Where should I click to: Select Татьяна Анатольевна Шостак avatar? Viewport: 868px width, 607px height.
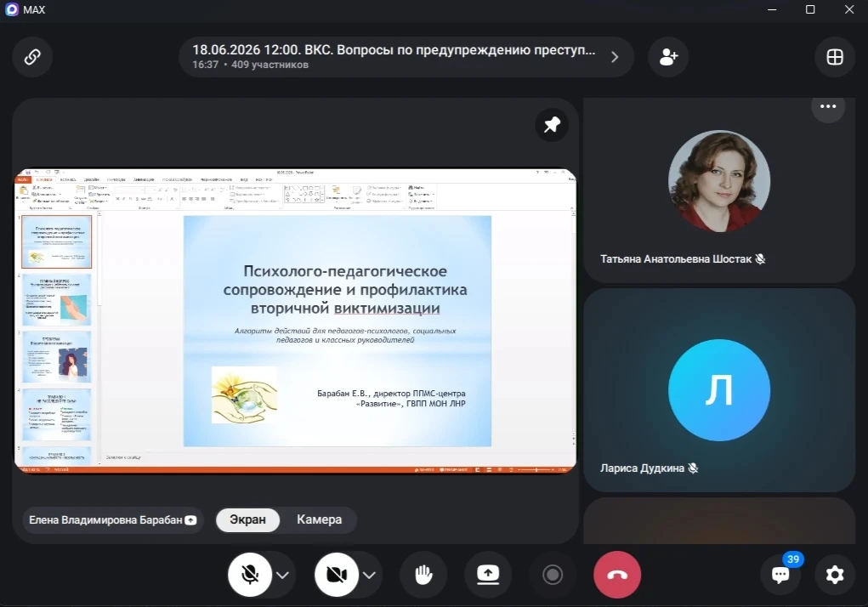tap(718, 181)
